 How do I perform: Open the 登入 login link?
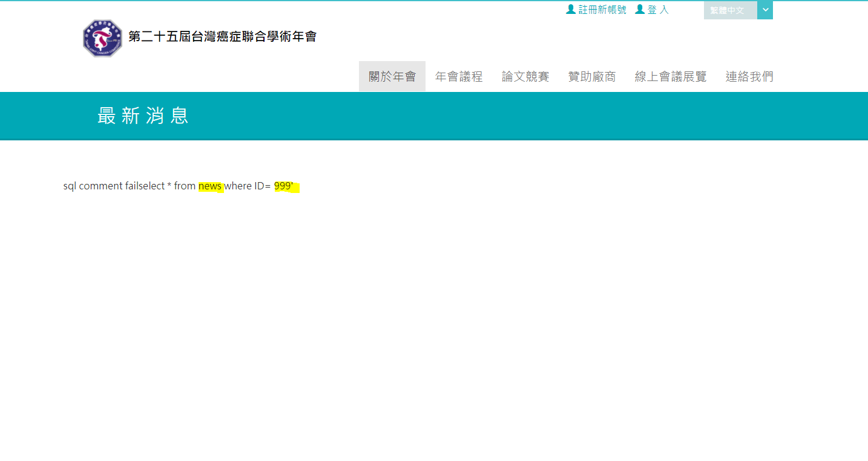pos(658,10)
